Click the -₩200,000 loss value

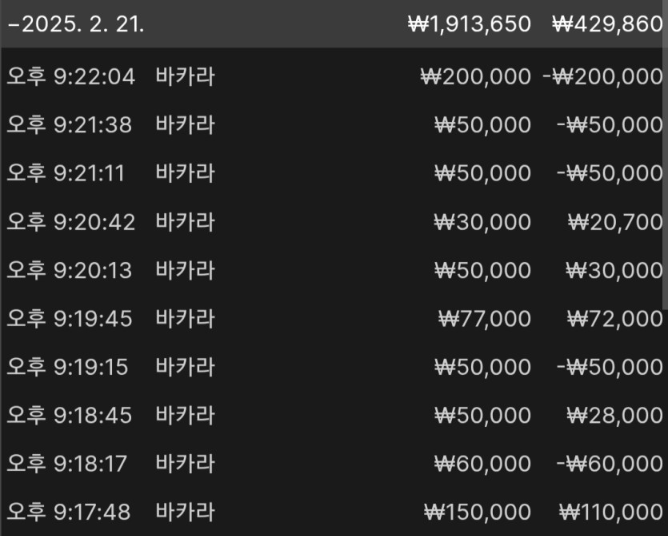coord(609,77)
